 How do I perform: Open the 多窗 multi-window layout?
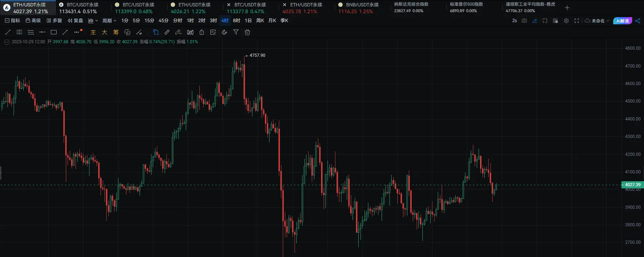click(54, 21)
